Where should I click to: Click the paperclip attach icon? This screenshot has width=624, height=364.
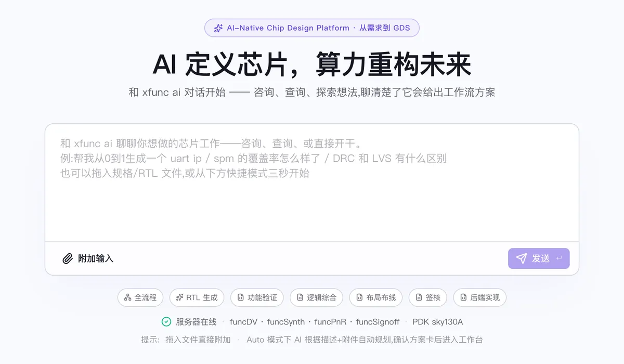tap(67, 258)
